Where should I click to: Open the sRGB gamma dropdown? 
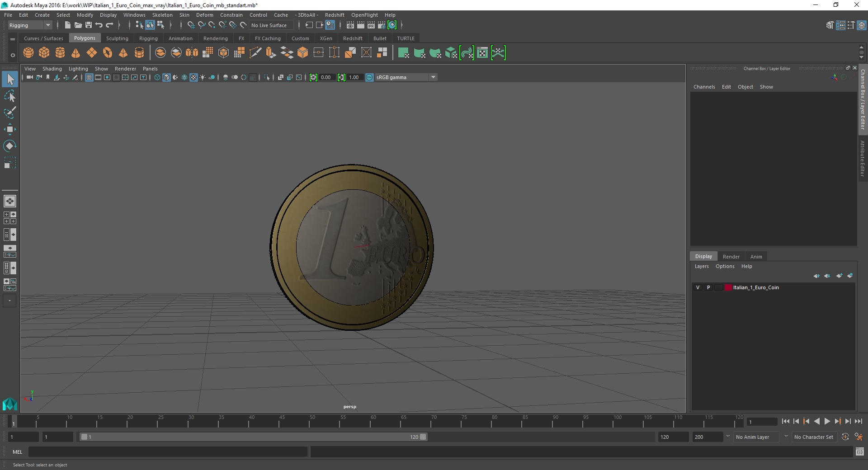tap(406, 77)
